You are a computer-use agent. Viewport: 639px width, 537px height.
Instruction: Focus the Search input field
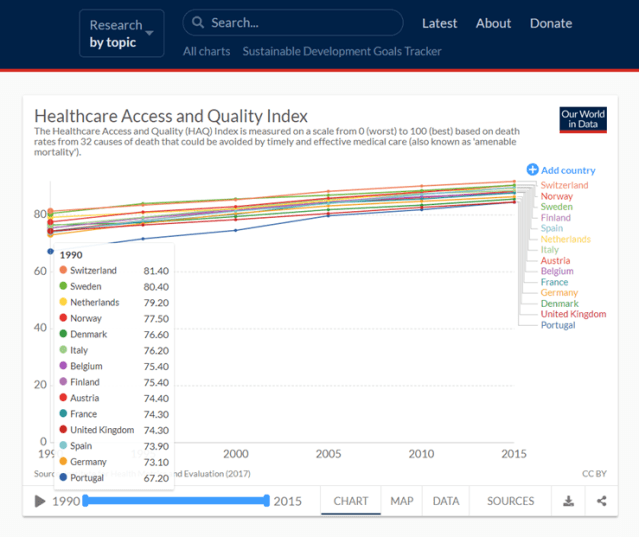pos(300,23)
